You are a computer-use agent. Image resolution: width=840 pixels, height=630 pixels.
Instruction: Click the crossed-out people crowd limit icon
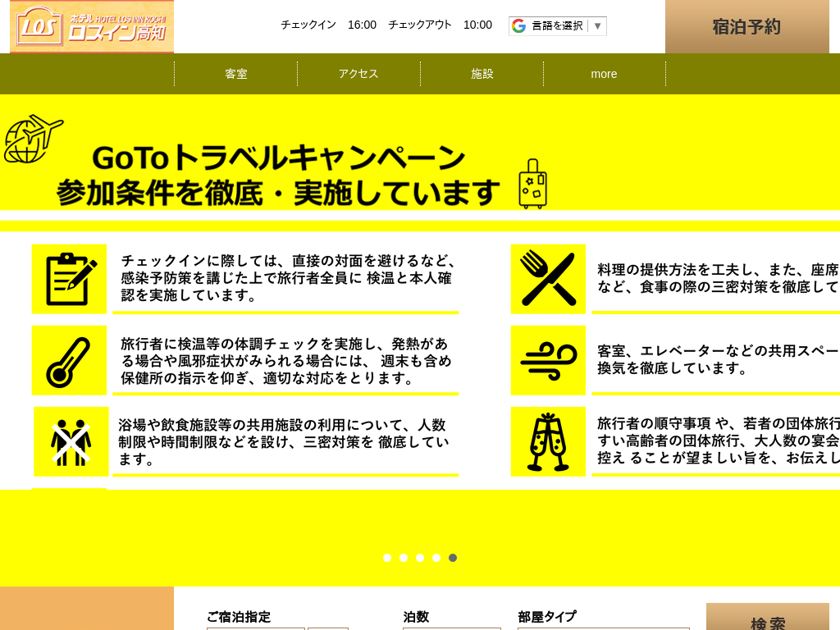click(71, 442)
